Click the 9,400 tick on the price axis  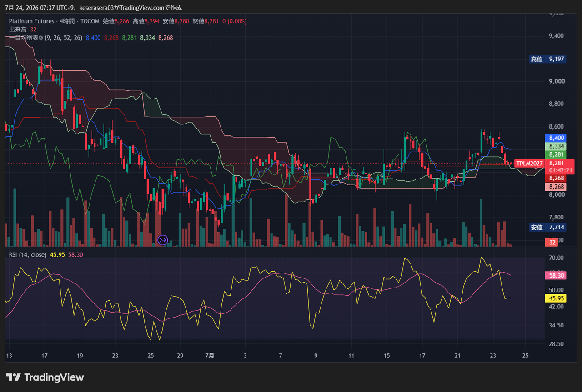click(x=557, y=36)
